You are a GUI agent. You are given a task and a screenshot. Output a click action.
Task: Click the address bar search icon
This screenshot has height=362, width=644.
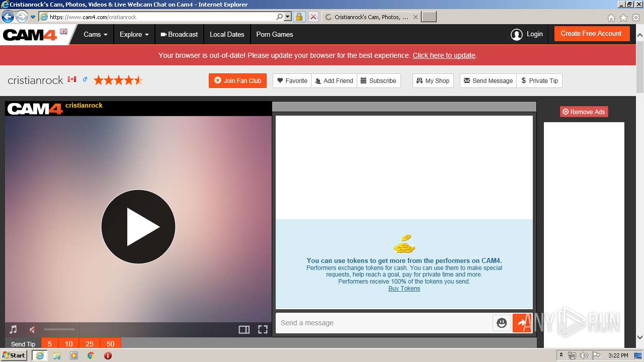[x=280, y=17]
